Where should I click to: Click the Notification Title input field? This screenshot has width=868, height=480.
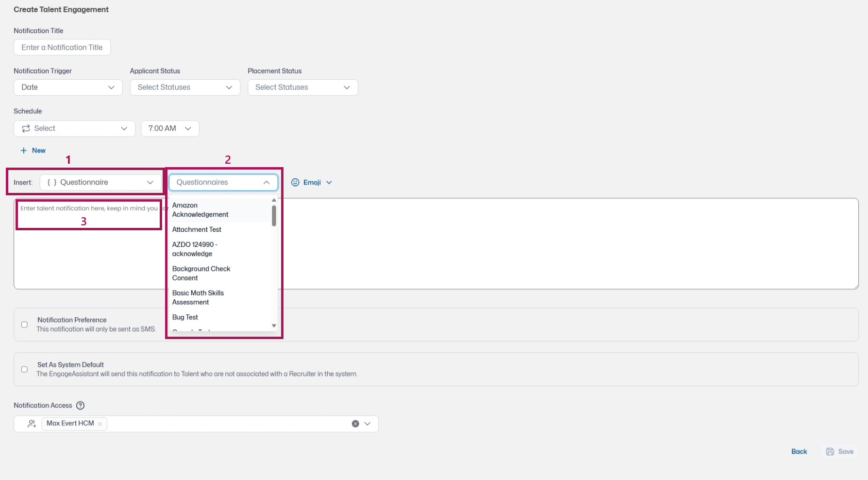[62, 47]
